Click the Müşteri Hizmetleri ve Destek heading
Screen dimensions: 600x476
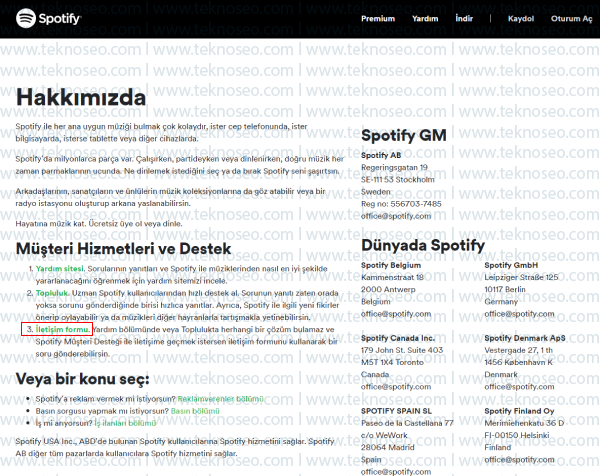coord(123,249)
